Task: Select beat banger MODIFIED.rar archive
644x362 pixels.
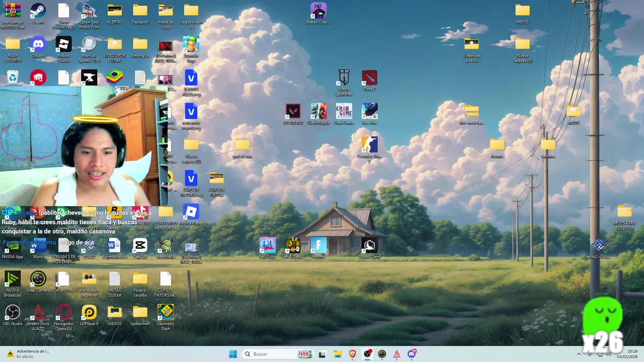Action: point(13,16)
